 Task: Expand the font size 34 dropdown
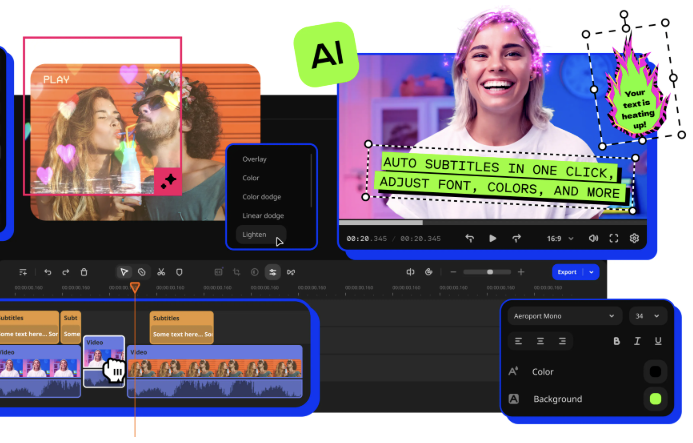click(647, 316)
